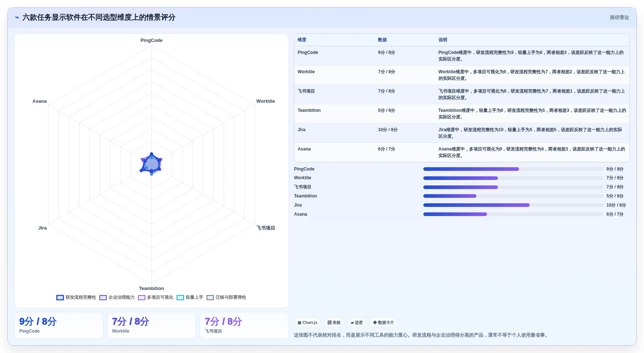Click the Worktile progress bar
The width and height of the screenshot is (644, 353).
pos(513,178)
